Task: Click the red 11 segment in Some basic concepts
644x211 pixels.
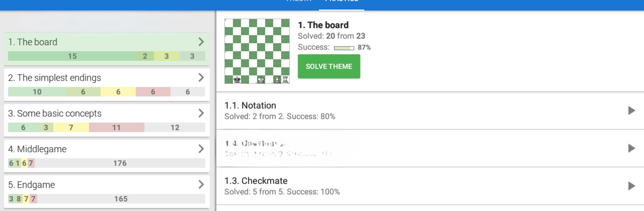Action: pyautogui.click(x=116, y=128)
